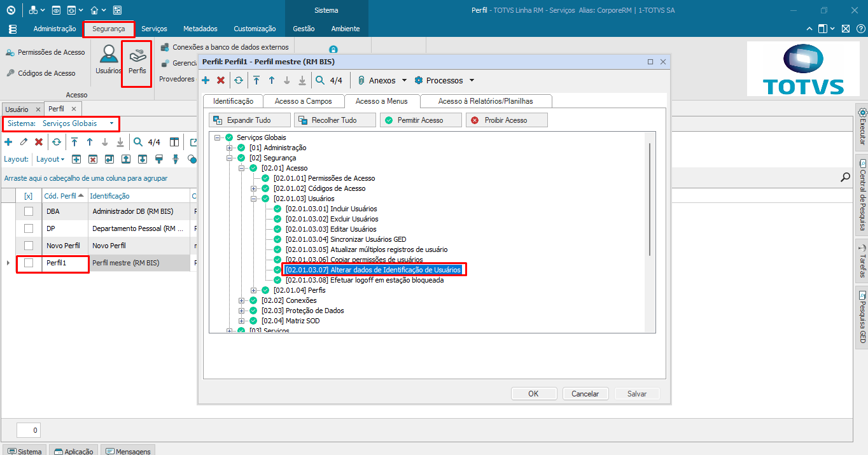Open the Layout dropdown

[50, 159]
